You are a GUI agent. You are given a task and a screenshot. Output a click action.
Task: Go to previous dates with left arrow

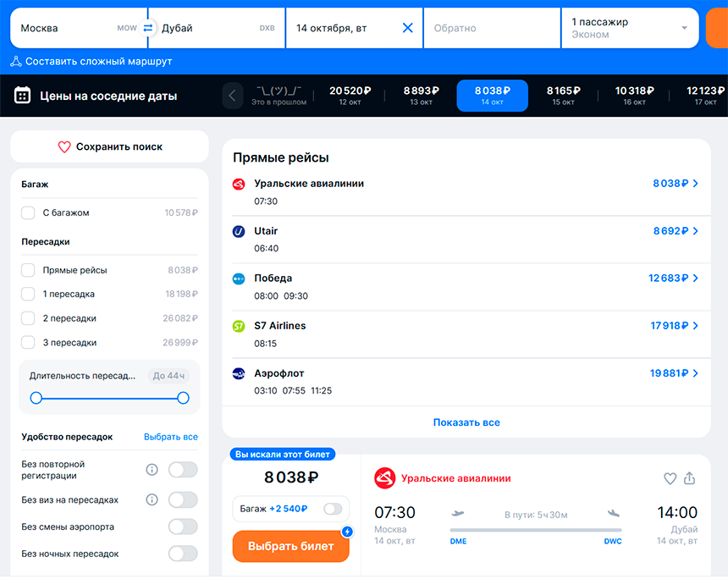[x=233, y=96]
